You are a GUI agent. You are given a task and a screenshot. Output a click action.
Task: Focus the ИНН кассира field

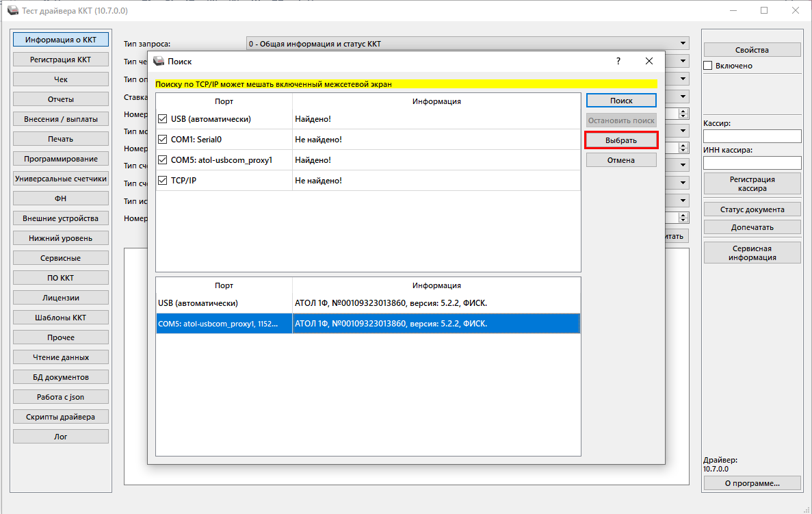click(752, 163)
